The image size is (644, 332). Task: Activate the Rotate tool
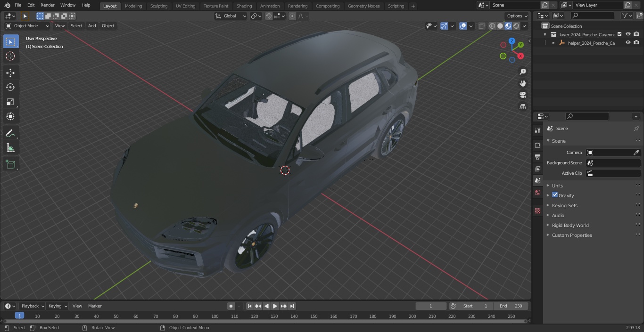point(10,87)
